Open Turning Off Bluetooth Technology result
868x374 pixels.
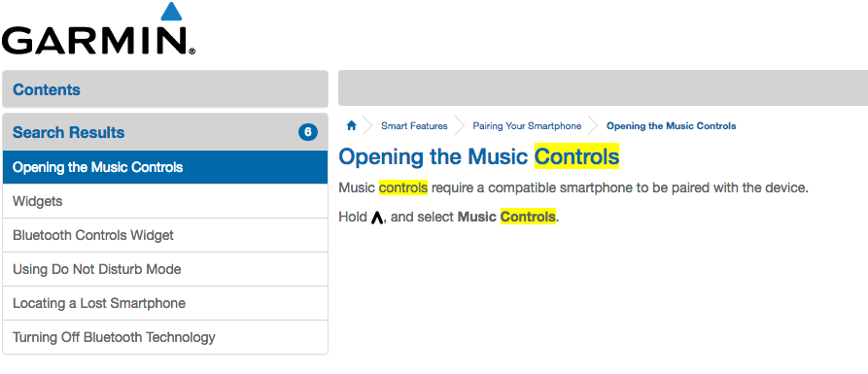[165, 337]
